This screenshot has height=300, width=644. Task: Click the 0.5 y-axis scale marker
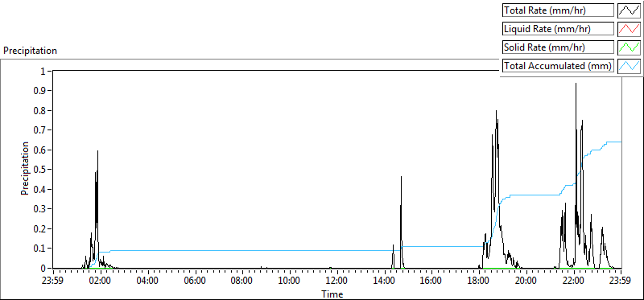click(43, 170)
